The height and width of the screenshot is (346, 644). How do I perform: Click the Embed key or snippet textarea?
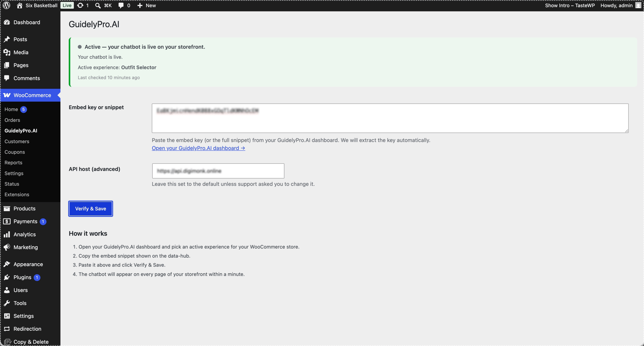click(x=390, y=118)
